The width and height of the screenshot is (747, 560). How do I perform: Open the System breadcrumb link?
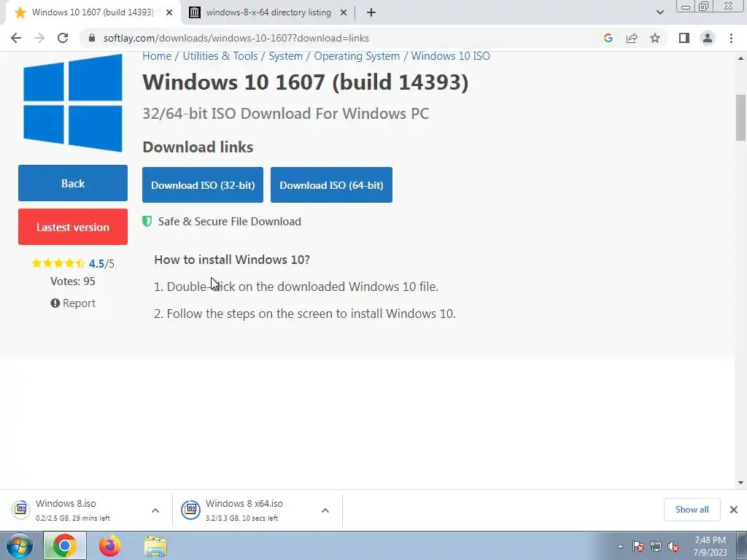tap(285, 55)
